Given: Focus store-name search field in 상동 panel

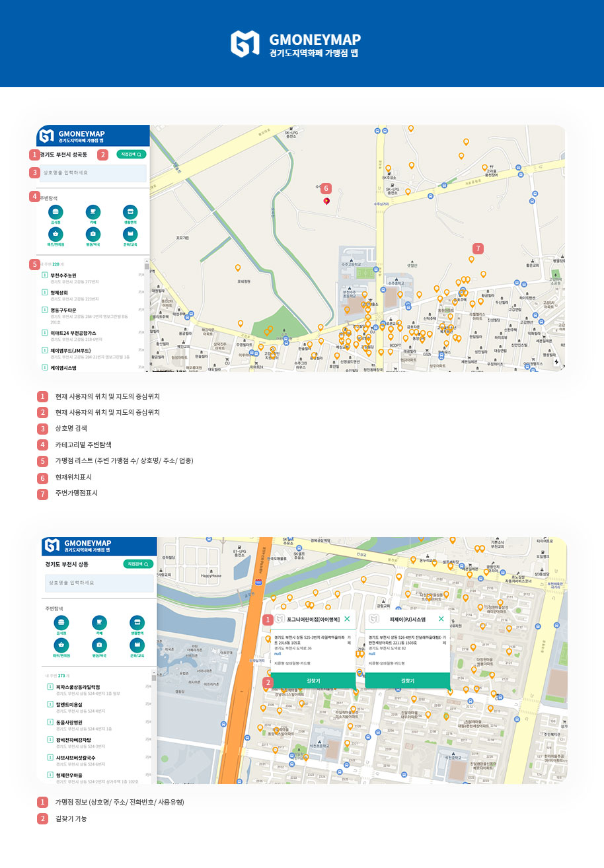Looking at the screenshot, I should 99,583.
